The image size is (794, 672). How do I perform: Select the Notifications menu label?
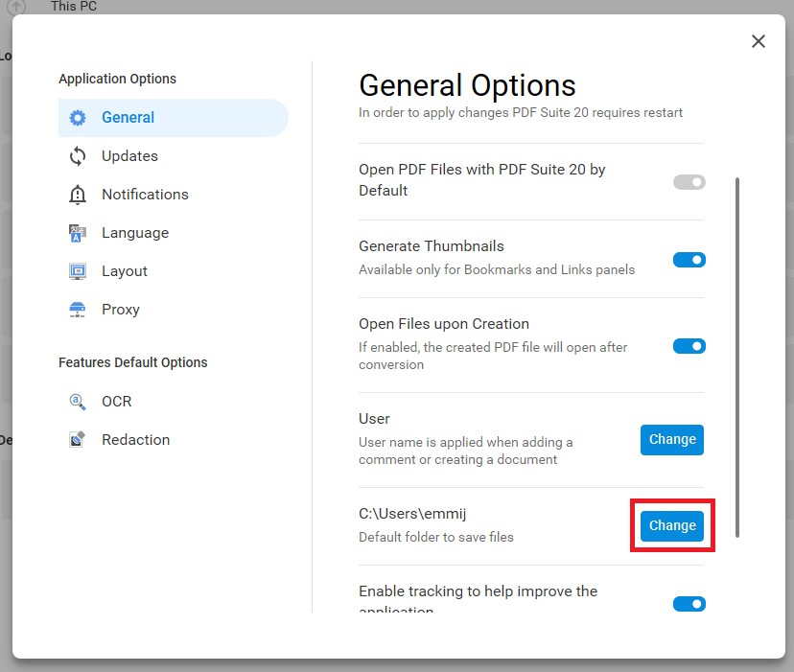pos(145,195)
